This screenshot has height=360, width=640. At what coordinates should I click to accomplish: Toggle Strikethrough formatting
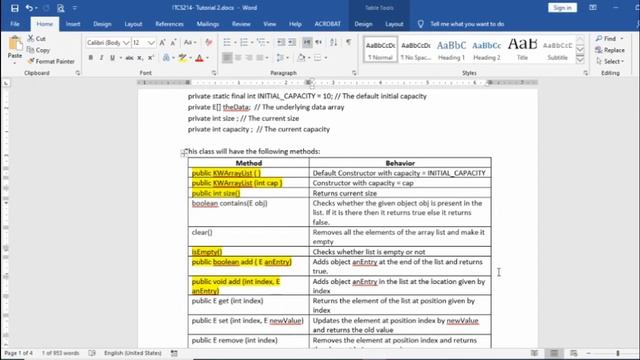pos(129,58)
